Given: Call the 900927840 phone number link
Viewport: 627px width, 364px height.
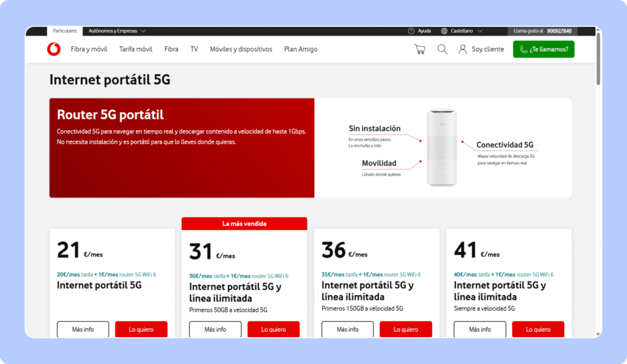Looking at the screenshot, I should [559, 31].
